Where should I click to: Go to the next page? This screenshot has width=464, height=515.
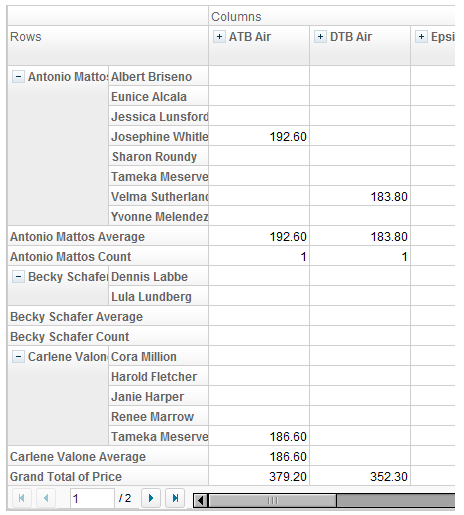point(151,498)
